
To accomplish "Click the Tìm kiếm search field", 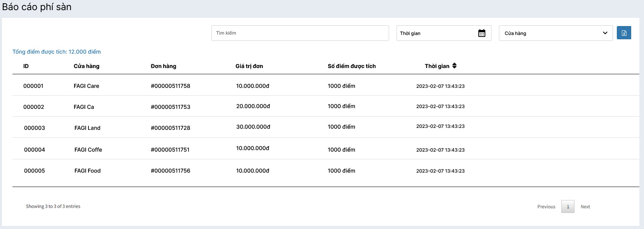I will pos(300,33).
